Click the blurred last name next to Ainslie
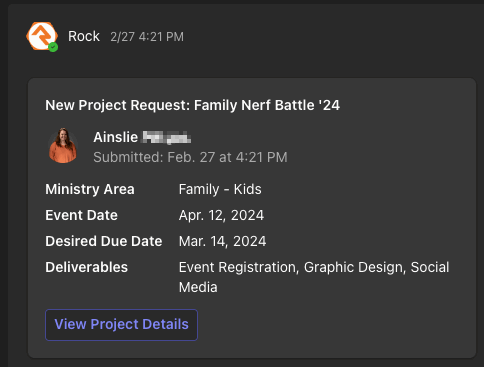484x367 pixels. pos(167,137)
